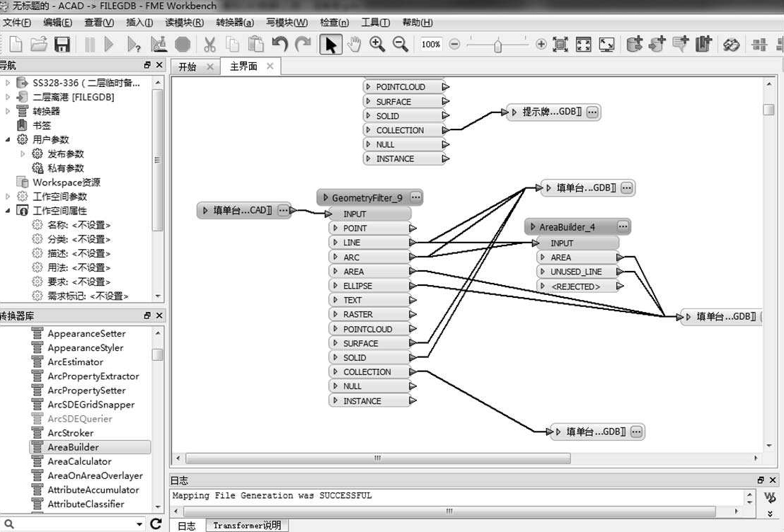
Task: Click the Add Reader toolbar icon
Action: coord(634,44)
